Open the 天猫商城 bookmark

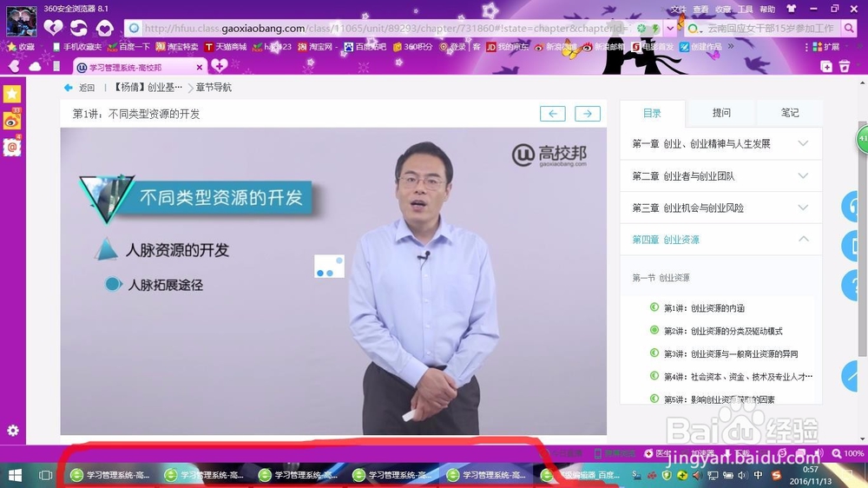coord(226,47)
